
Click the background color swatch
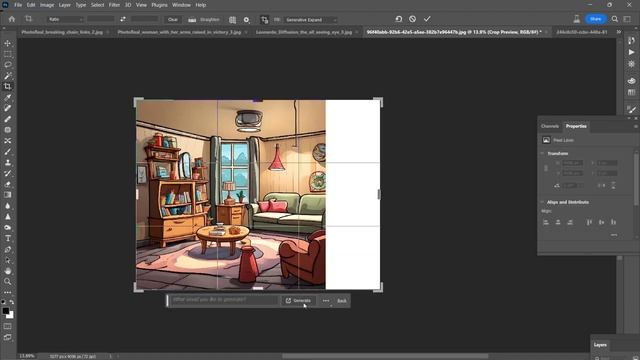coord(11,316)
